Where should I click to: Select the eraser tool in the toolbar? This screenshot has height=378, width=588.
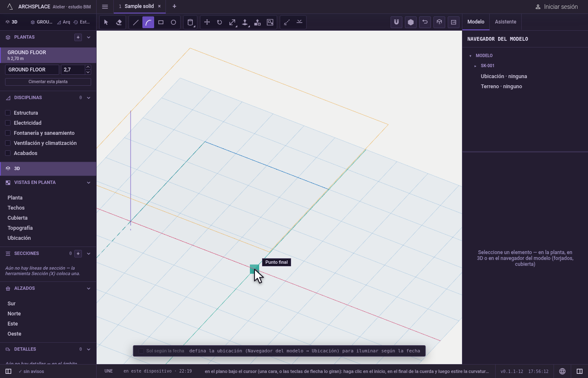point(119,22)
